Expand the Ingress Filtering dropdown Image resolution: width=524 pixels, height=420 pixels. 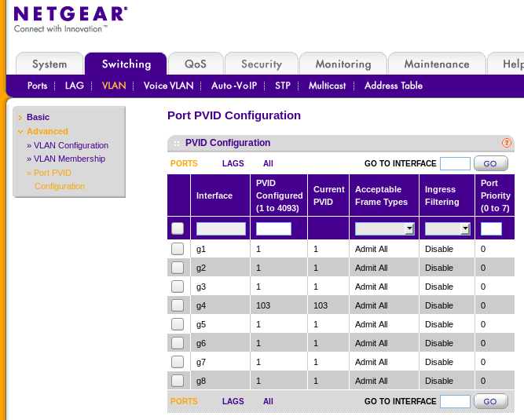(447, 228)
